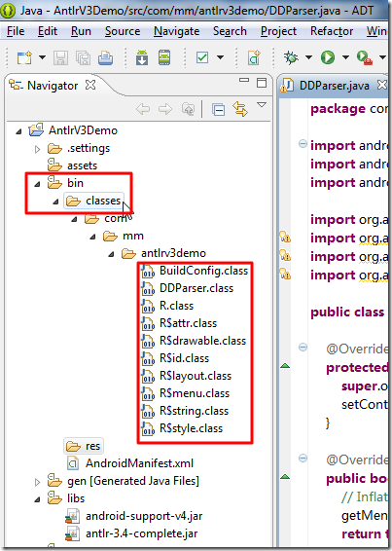Expand the .settings folder
Viewport: 392px width, 551px height.
click(37, 149)
